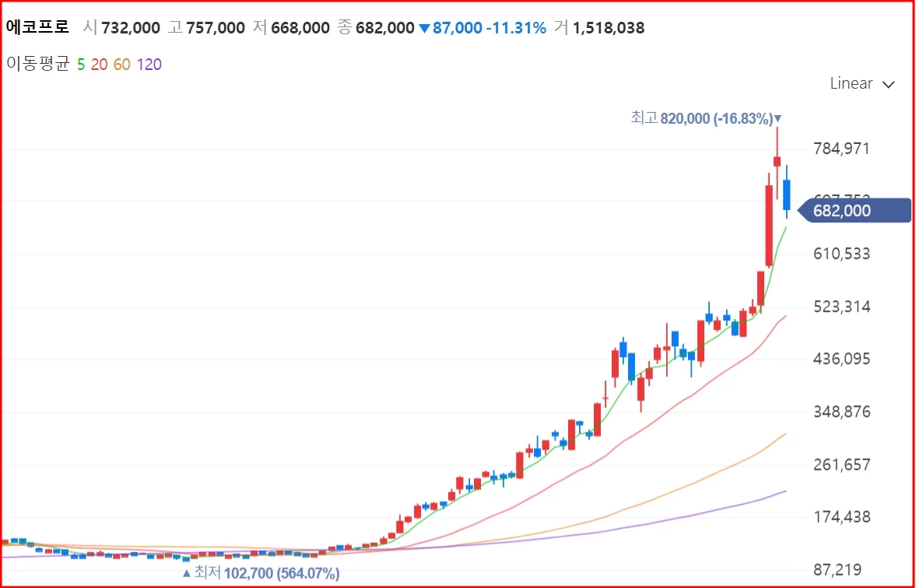Click the 784,971 price axis label

click(x=841, y=149)
